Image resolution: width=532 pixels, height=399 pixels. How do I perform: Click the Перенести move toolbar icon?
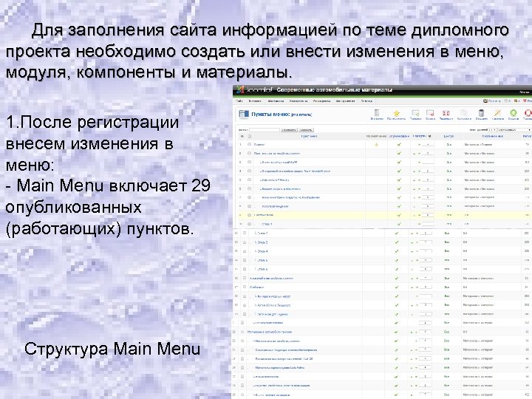(446, 113)
